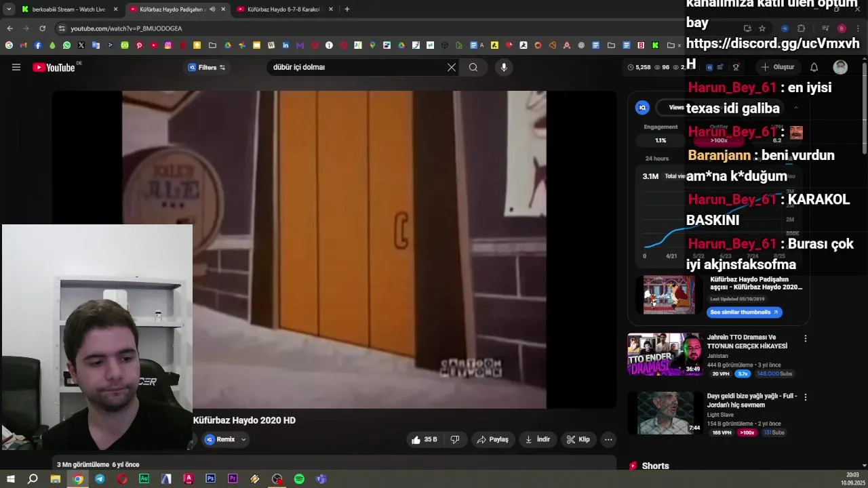Screen dimensions: 868x488
Task: Click the Küfürbaz Haydo cartoon thumbnail
Action: click(669, 294)
